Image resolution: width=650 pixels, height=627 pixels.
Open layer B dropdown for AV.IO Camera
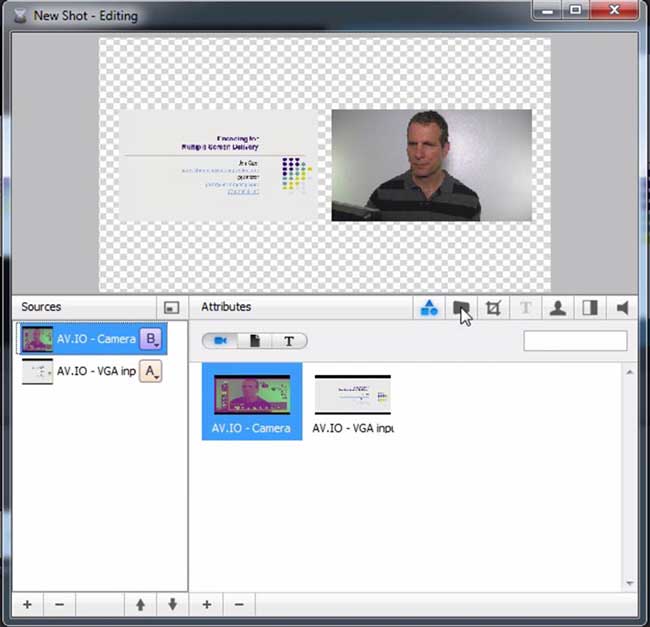coord(151,339)
